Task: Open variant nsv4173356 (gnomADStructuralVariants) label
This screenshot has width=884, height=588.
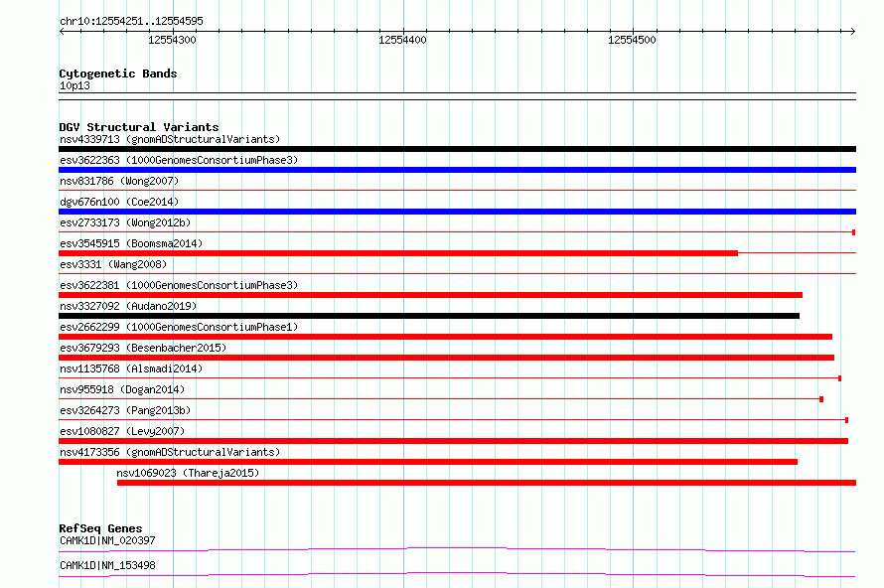Action: coord(170,452)
